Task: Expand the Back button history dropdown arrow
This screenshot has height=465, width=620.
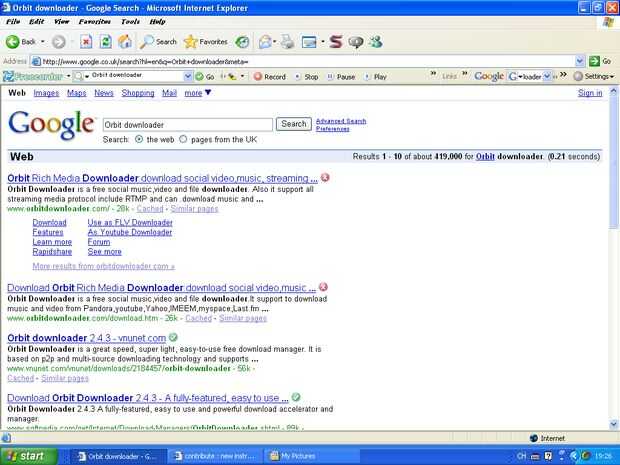Action: pyautogui.click(x=43, y=42)
